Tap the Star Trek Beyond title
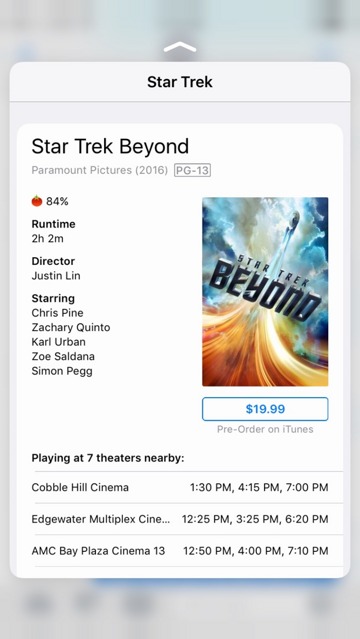This screenshot has height=639, width=360. tap(110, 146)
